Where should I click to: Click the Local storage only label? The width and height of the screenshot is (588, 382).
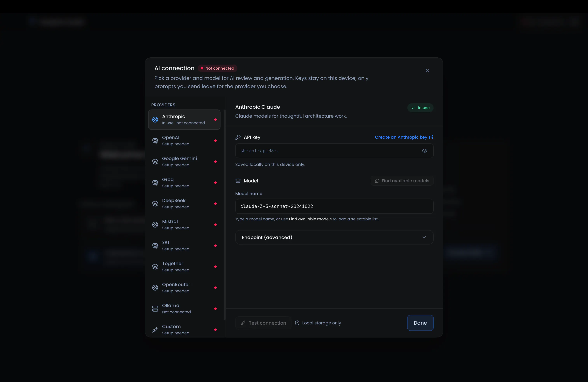[x=321, y=323]
